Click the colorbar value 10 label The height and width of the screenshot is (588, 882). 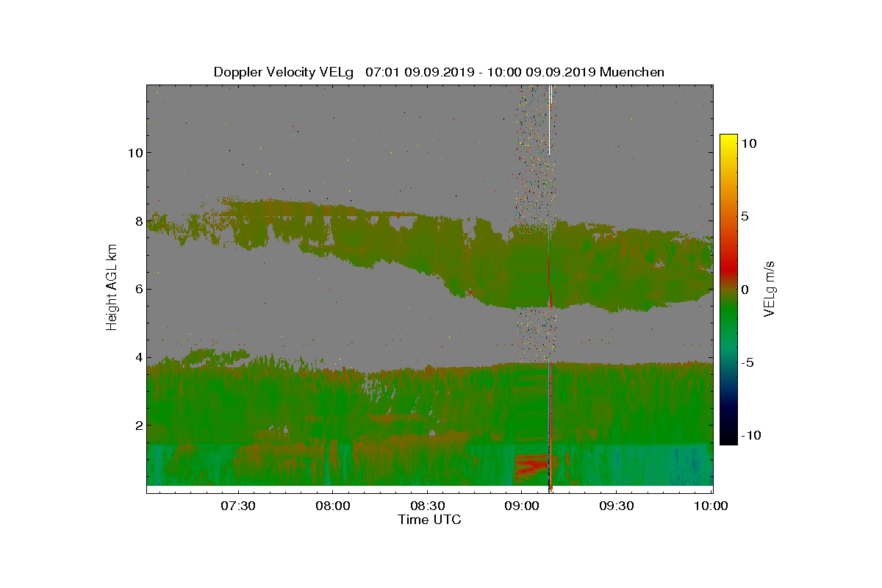[749, 144]
